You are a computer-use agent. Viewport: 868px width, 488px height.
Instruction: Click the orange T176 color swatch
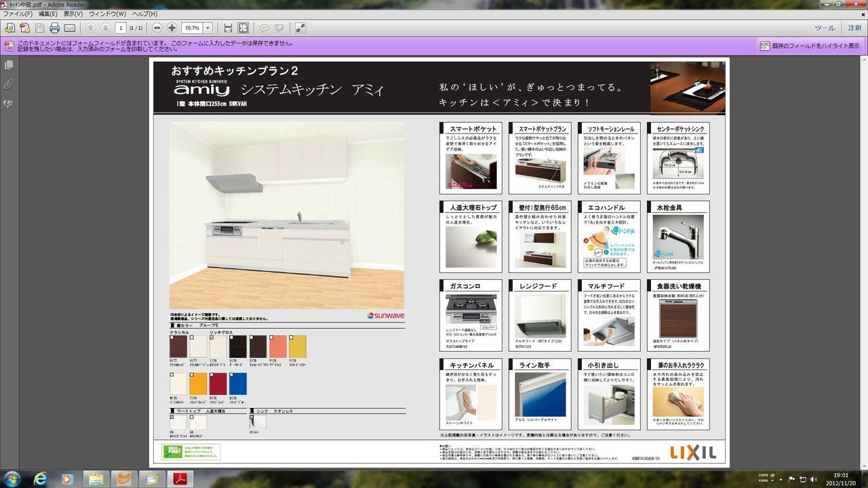click(198, 384)
